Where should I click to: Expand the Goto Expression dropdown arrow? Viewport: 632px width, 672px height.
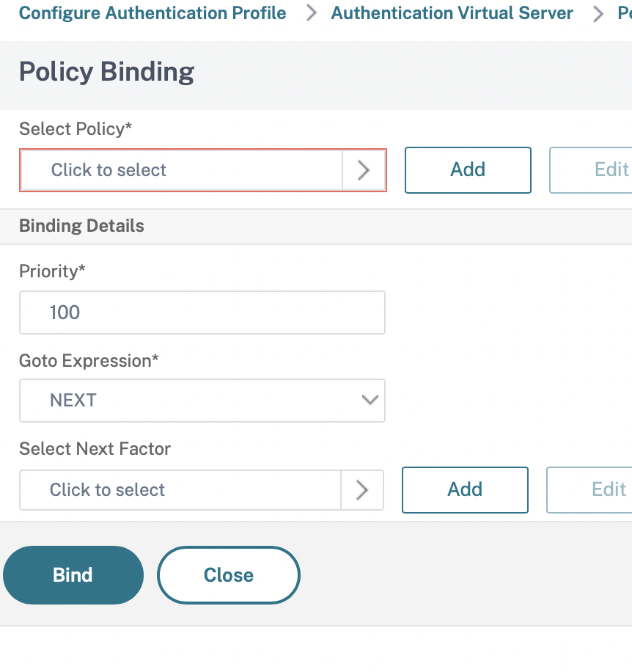(x=370, y=401)
